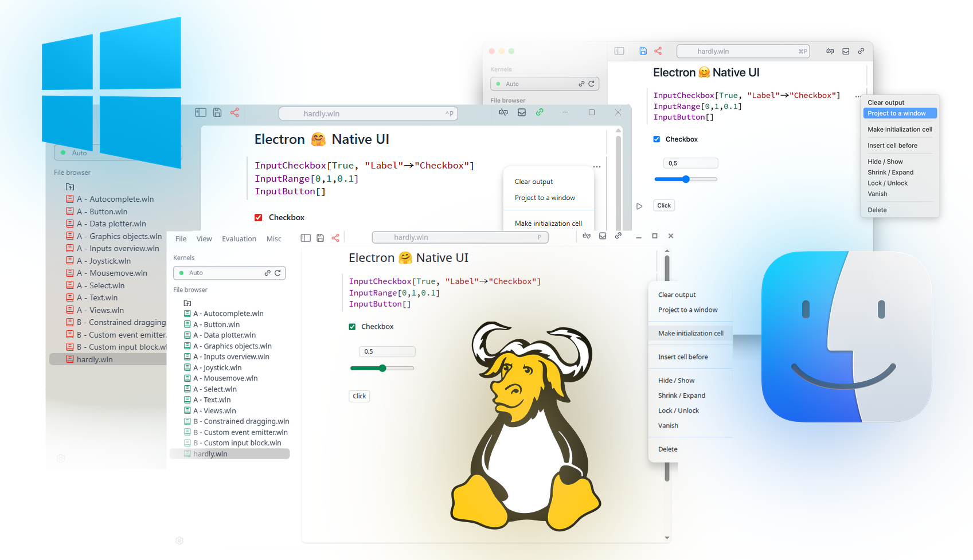Click the blue range slider handle
973x560 pixels.
[x=686, y=179]
